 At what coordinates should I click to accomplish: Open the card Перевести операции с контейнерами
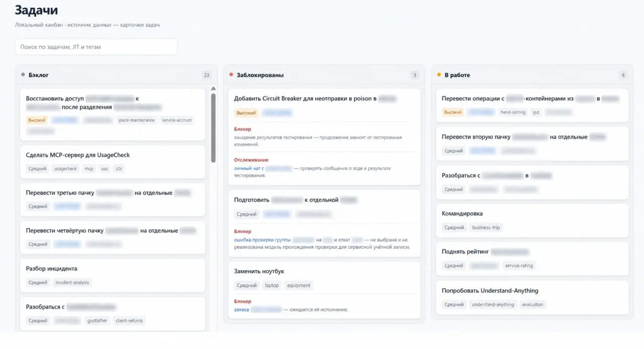tap(532, 105)
